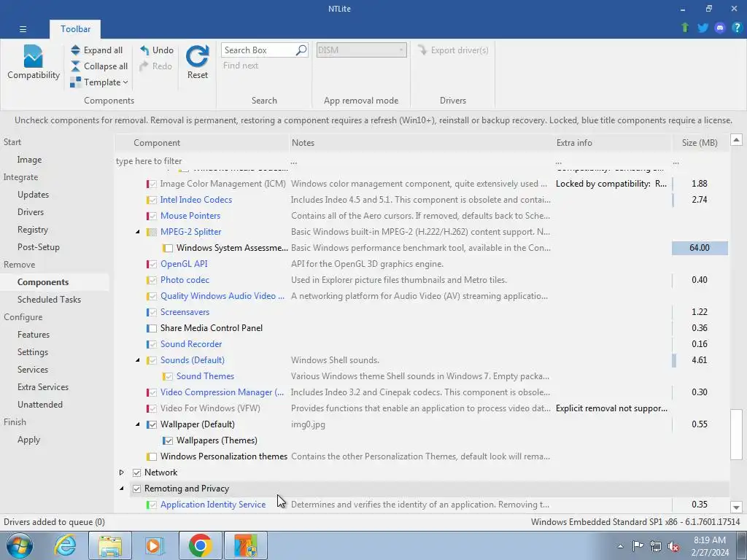Click the muted volume tray icon

673,546
